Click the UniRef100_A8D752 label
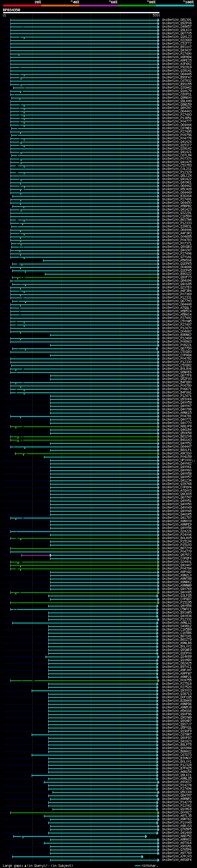Viewport: 197px width, 868px height. (177, 836)
